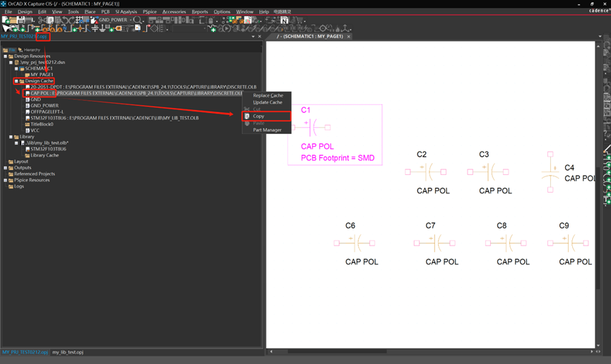The width and height of the screenshot is (611, 364).
Task: Close the project manager panel
Action: tap(260, 36)
